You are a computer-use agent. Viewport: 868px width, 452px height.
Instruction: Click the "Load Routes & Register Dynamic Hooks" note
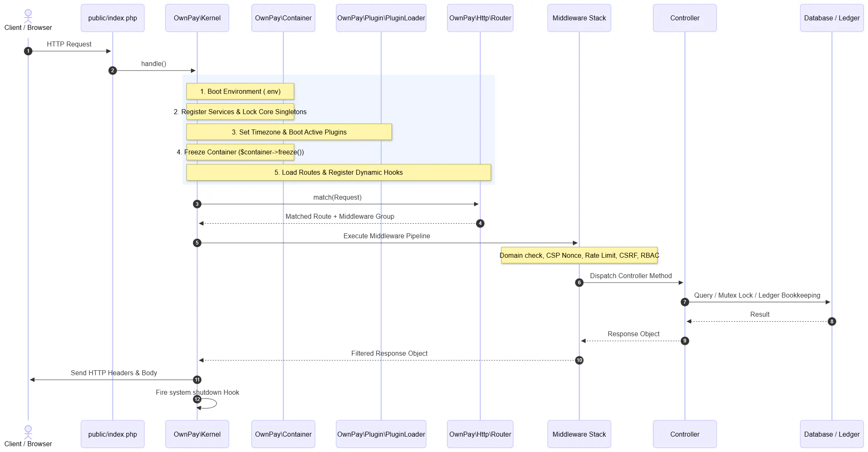click(339, 172)
